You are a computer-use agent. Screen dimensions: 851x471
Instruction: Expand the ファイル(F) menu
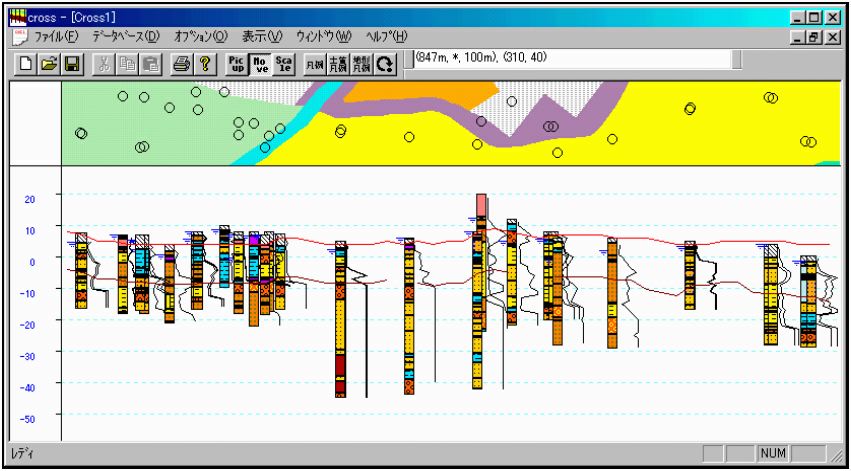[56, 37]
